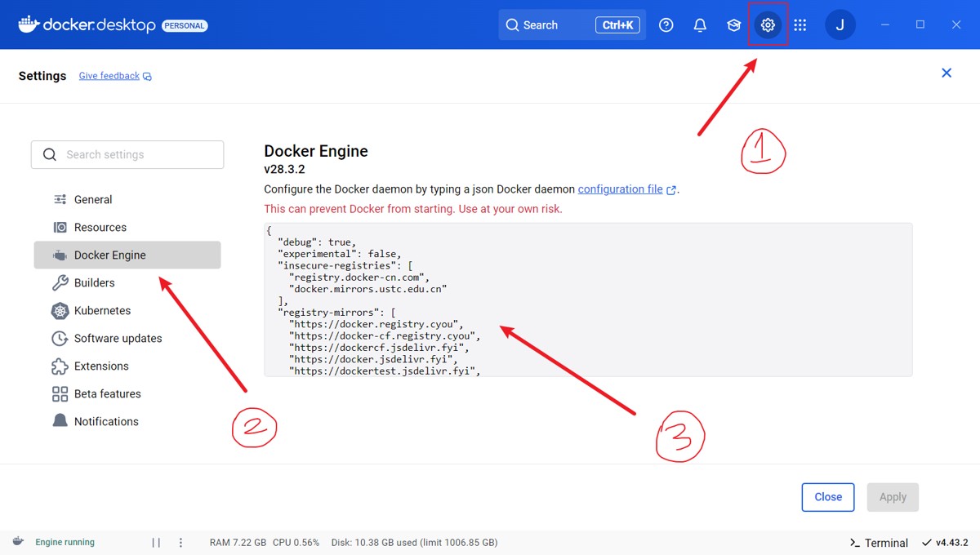Open the notifications bell icon

pos(700,25)
